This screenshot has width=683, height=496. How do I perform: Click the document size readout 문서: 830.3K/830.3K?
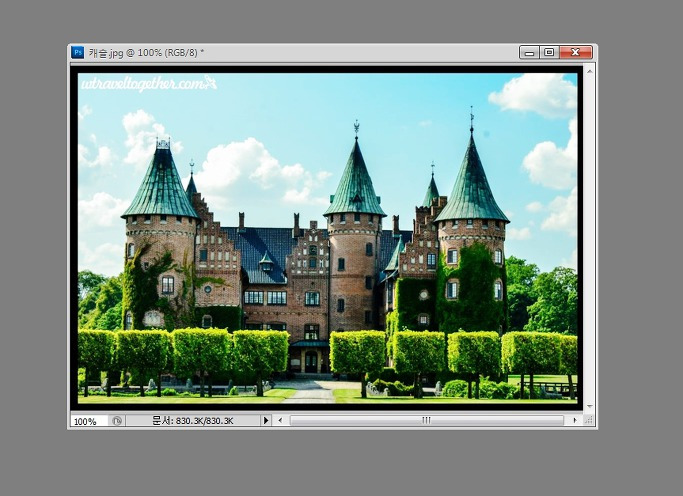(193, 421)
